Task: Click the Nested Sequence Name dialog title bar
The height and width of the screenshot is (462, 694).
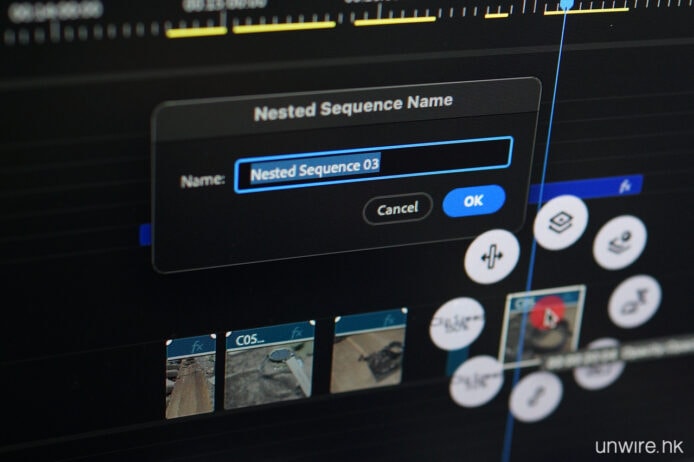Action: tap(352, 102)
